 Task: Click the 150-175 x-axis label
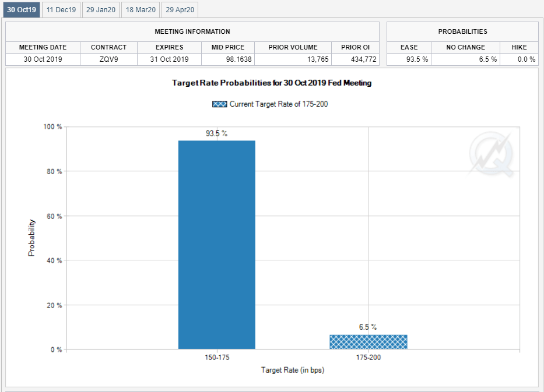[217, 357]
